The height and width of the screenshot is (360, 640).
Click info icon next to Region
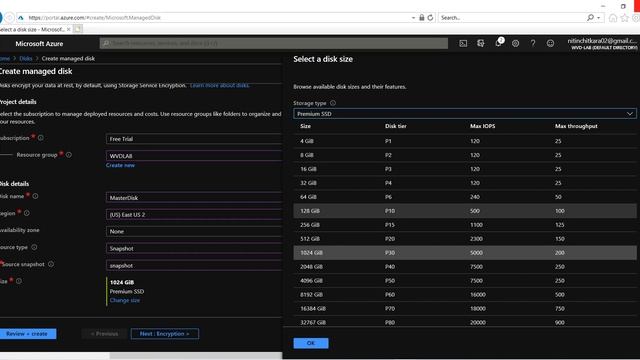(x=27, y=213)
